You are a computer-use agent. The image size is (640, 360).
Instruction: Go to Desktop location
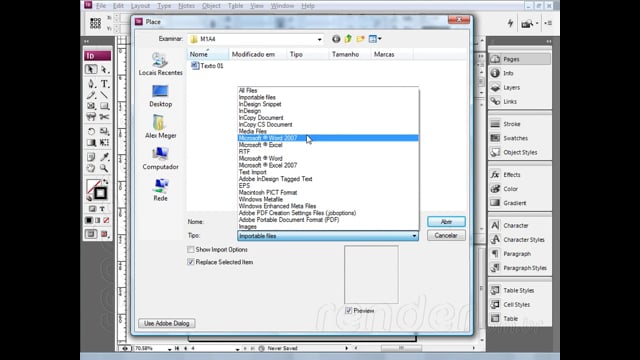[160, 96]
